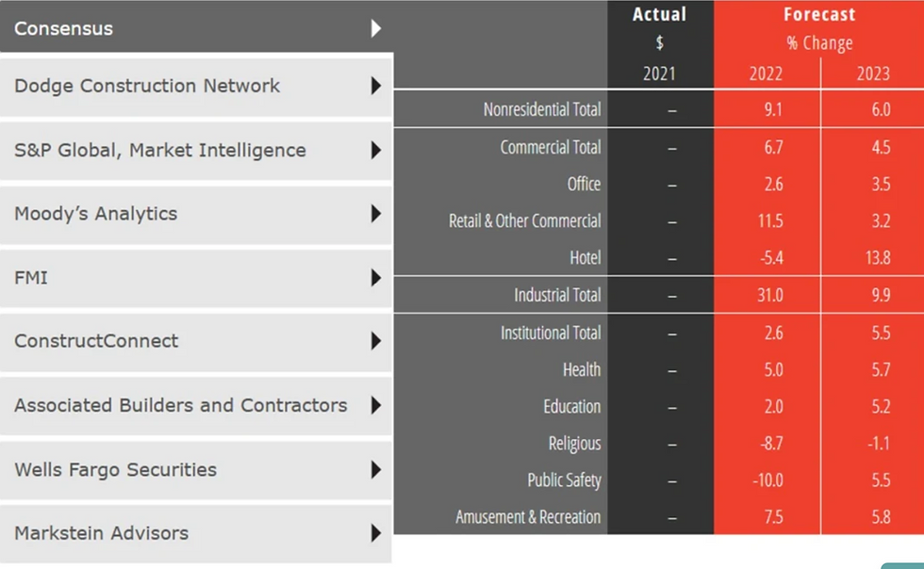Show the FMI forecast
The height and width of the screenshot is (569, 924).
[196, 277]
